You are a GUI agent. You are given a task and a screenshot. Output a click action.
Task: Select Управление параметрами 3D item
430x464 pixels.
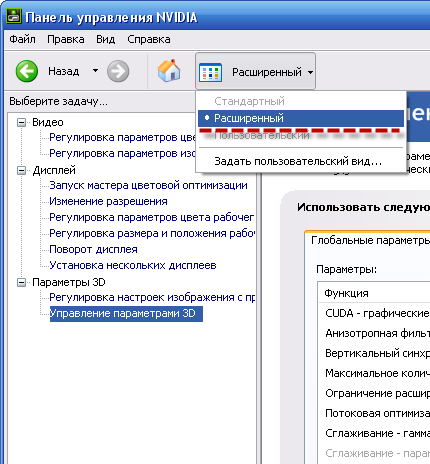126,314
